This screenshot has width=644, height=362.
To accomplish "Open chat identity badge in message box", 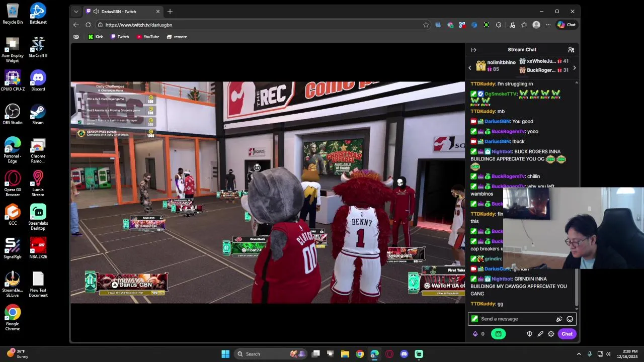I will pos(474,319).
